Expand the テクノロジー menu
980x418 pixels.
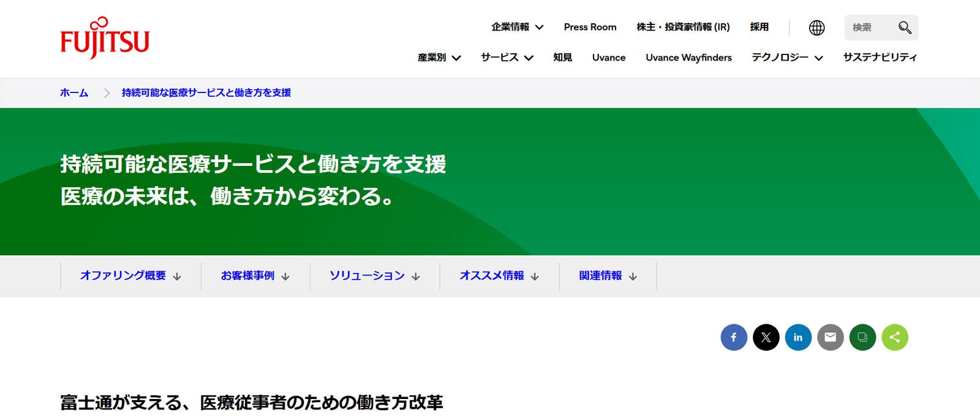788,58
